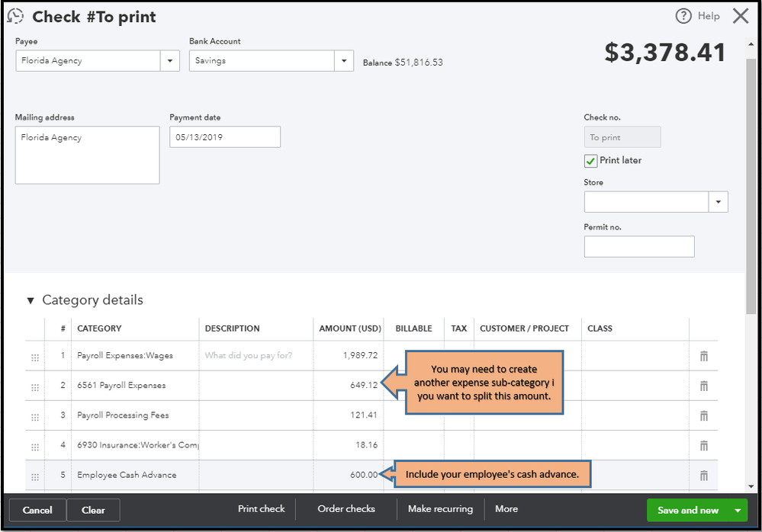
Task: Collapse the Category details section
Action: [x=31, y=300]
